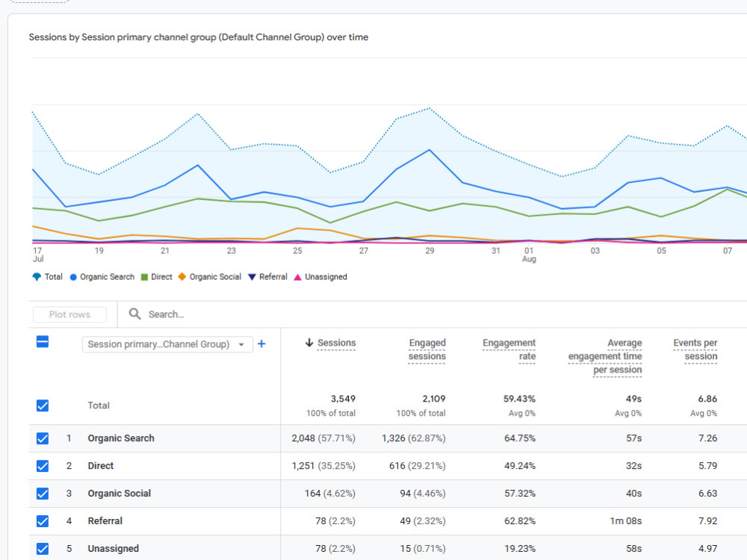This screenshot has height=560, width=747.
Task: Click the 17 Jul axis label
Action: [x=37, y=255]
